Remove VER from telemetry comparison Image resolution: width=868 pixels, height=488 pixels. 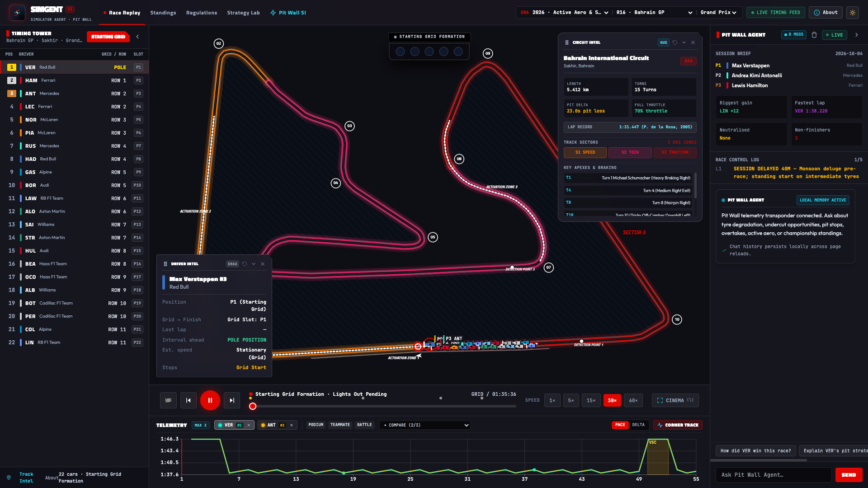[249, 425]
